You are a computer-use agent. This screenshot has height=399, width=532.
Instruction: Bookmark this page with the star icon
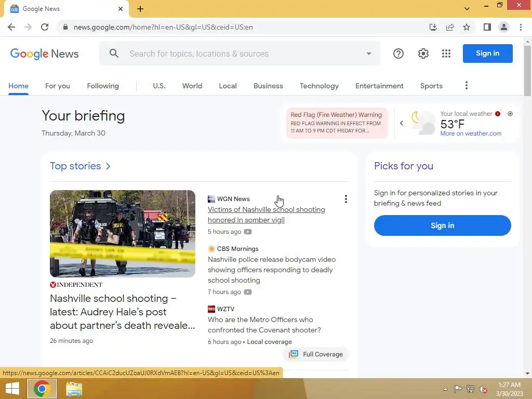pos(467,27)
